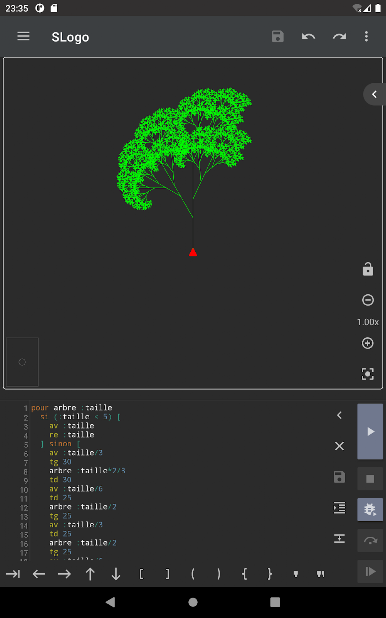386x618 pixels.
Task: Tap the Android home navigation button
Action: click(193, 602)
